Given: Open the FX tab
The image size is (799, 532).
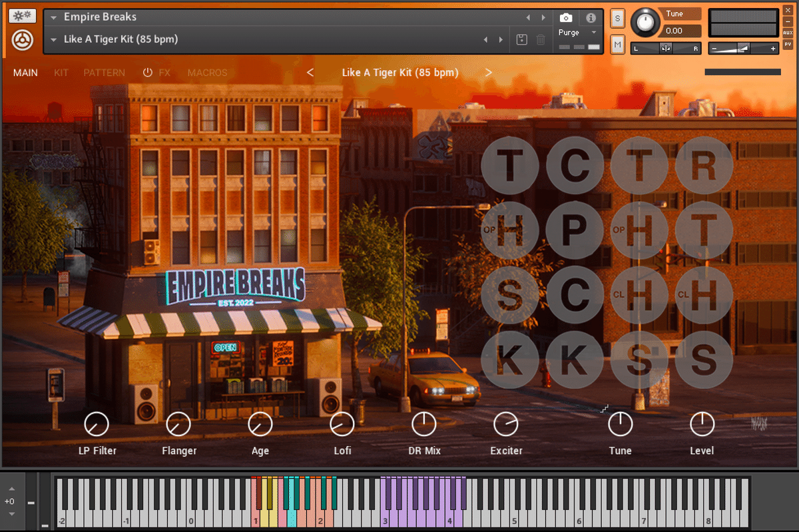Looking at the screenshot, I should tap(164, 73).
